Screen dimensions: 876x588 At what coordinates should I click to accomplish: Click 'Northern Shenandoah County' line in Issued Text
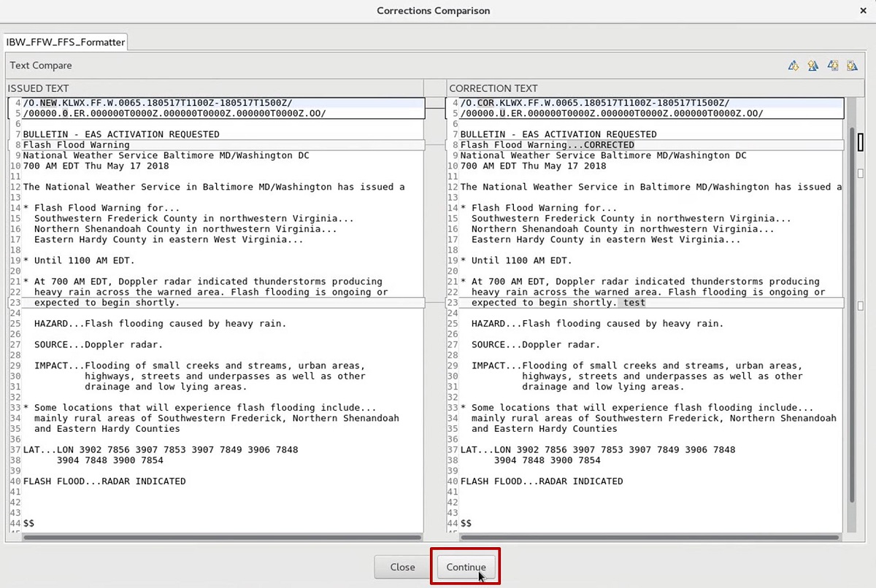click(185, 228)
